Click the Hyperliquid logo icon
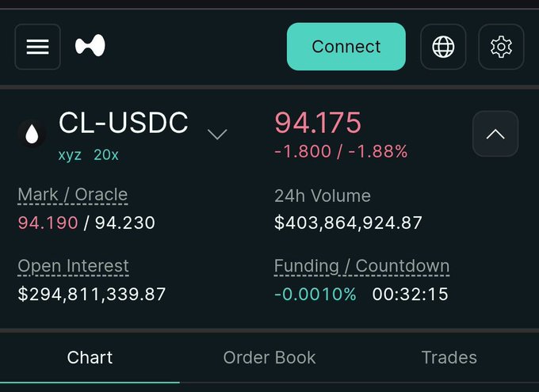The height and width of the screenshot is (392, 539). point(90,47)
